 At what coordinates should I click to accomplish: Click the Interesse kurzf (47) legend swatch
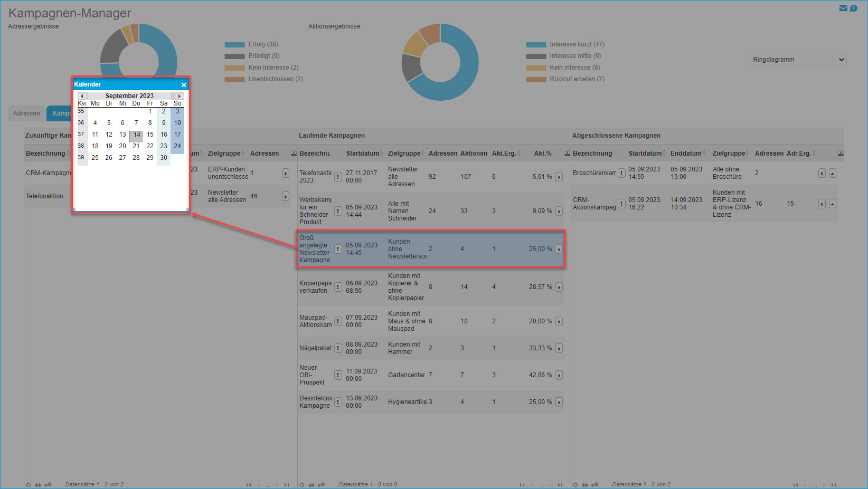[x=536, y=45]
